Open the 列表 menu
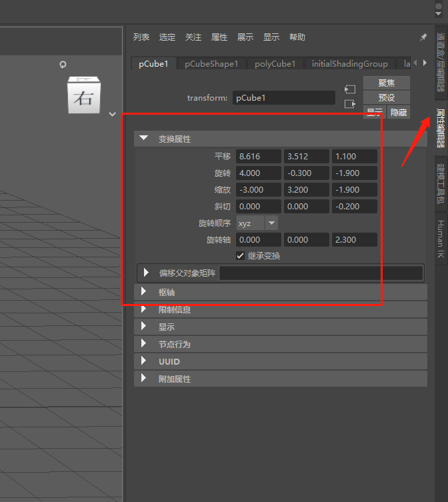 coord(141,37)
